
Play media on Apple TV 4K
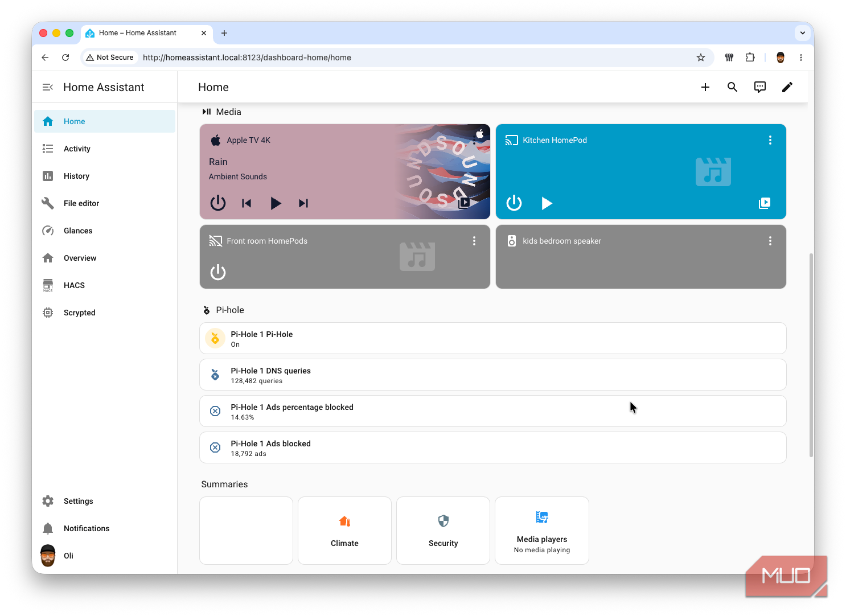pos(276,203)
